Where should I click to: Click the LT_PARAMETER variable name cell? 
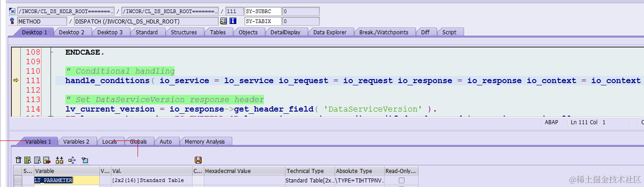(x=67, y=180)
